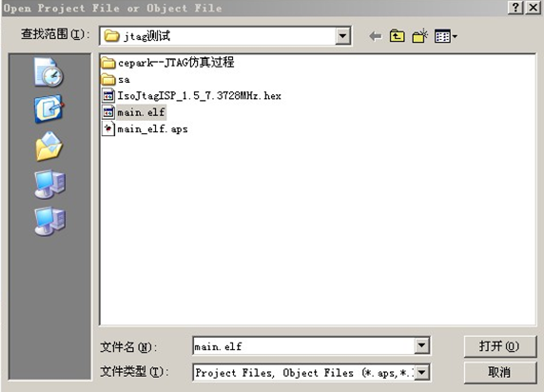This screenshot has height=392, width=544.
Task: Click the question mark help button
Action: click(x=515, y=8)
